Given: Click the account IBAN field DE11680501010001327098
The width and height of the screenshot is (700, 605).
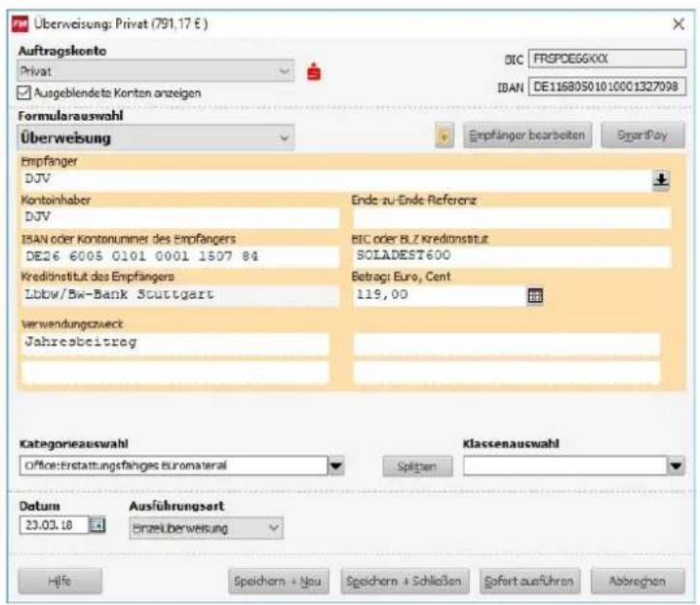Looking at the screenshot, I should click(607, 86).
